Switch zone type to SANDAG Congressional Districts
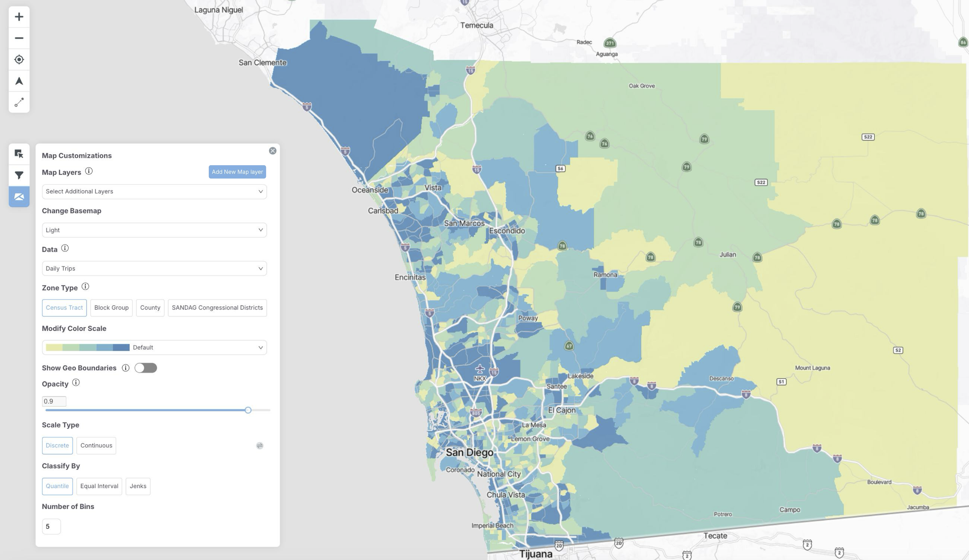Viewport: 969px width, 560px height. (217, 308)
